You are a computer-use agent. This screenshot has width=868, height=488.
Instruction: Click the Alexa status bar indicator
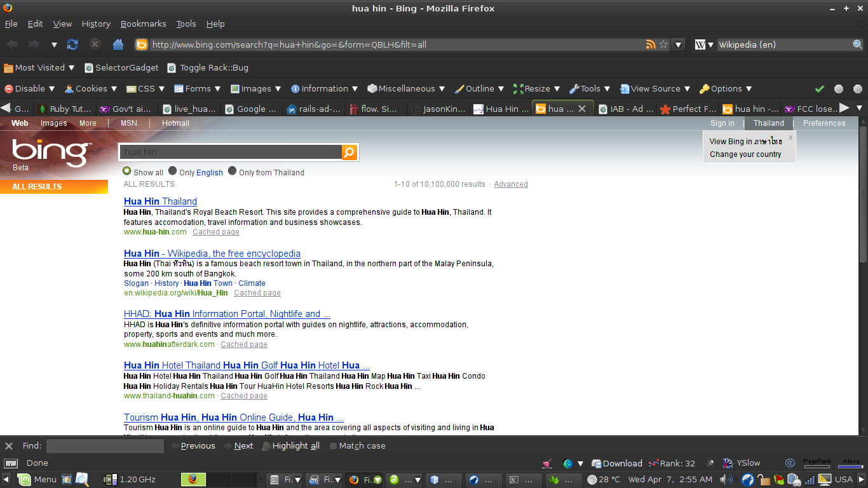click(851, 463)
